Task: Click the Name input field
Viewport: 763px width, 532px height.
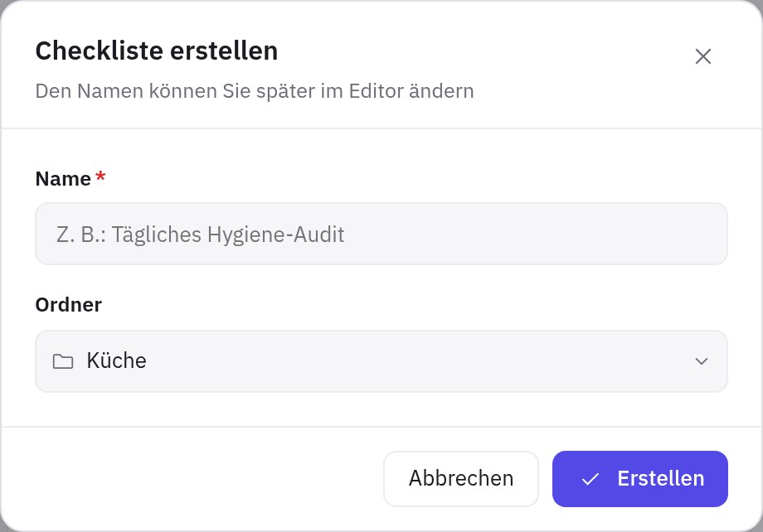Action: pyautogui.click(x=381, y=234)
